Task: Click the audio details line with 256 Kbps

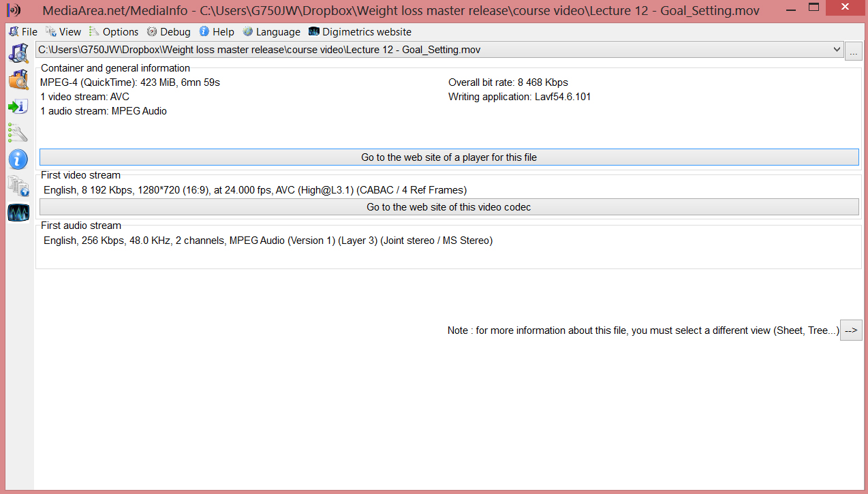Action: click(x=268, y=241)
